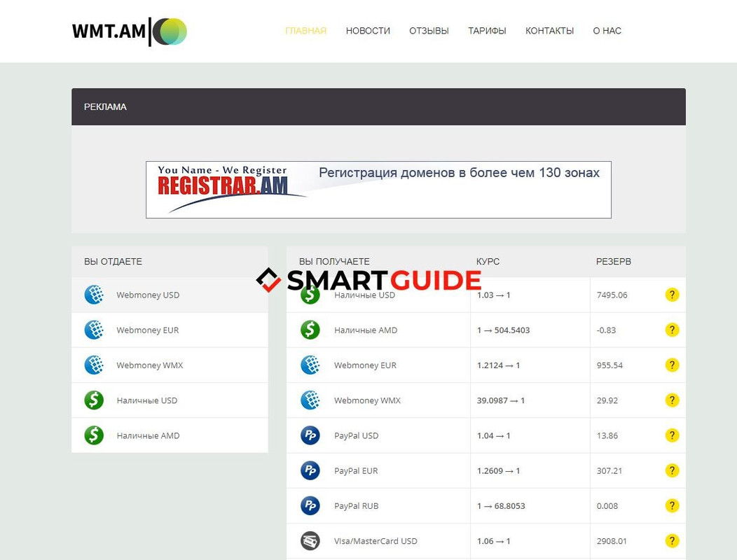Click the КУРС column header

[x=488, y=262]
